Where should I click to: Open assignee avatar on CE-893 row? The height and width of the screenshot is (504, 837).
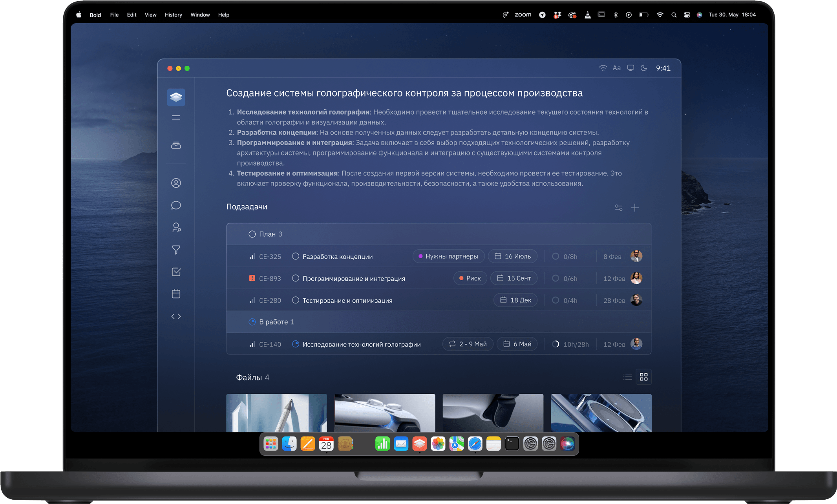coord(636,278)
